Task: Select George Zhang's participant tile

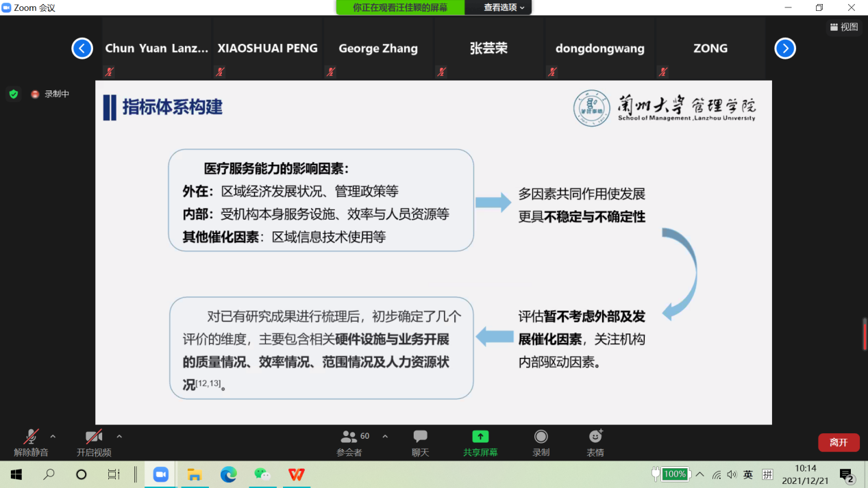Action: pos(378,49)
